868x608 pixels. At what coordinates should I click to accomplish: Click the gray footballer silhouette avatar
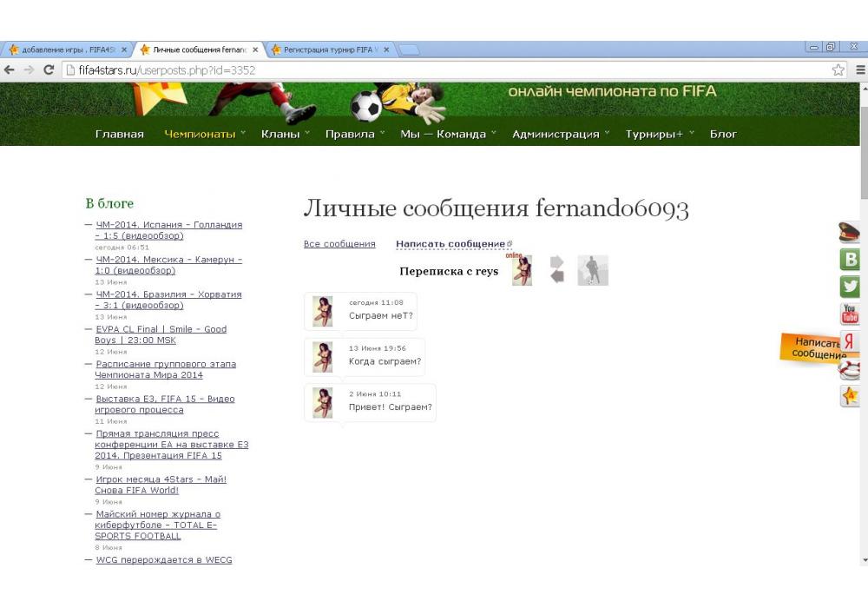pyautogui.click(x=593, y=270)
